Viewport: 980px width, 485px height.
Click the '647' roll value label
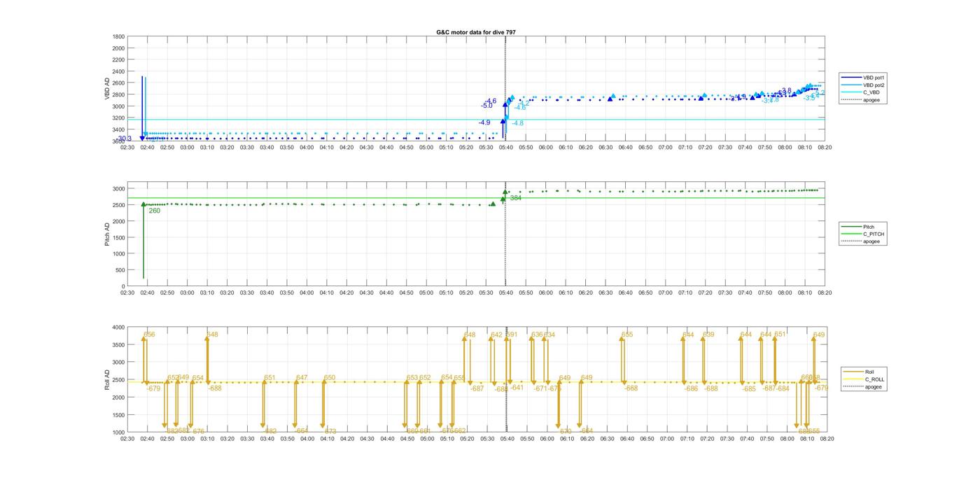(302, 378)
